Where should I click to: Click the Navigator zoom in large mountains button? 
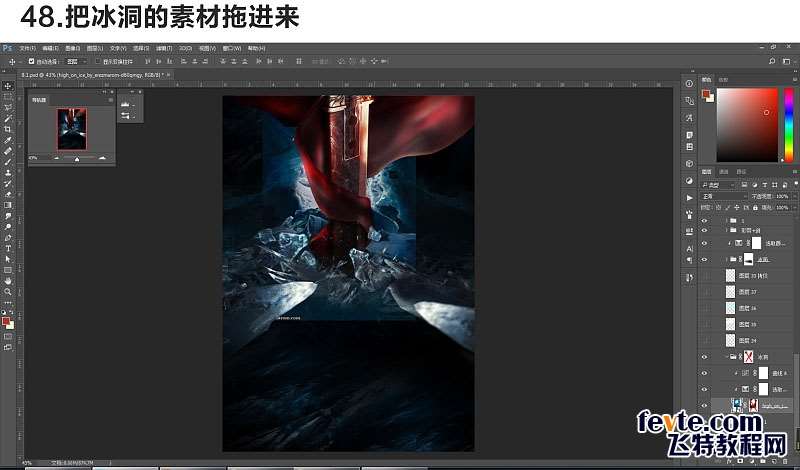[x=102, y=159]
